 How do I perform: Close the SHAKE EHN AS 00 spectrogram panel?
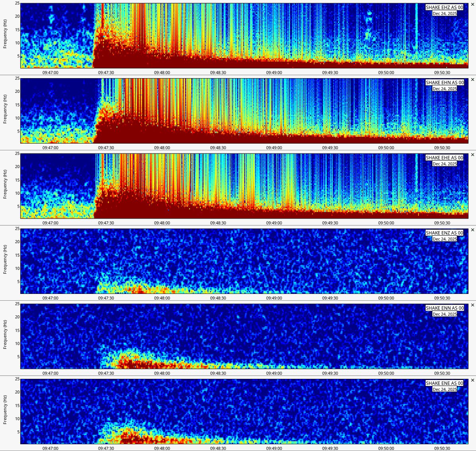pos(472,80)
